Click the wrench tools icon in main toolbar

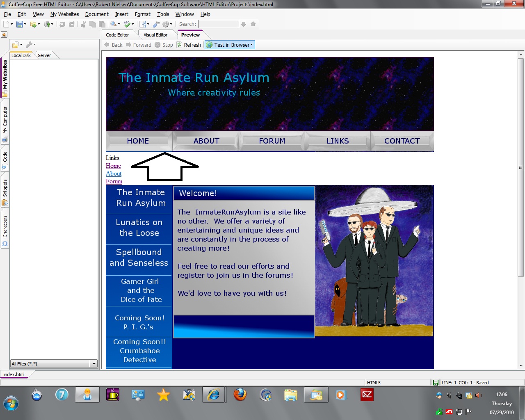tap(156, 24)
